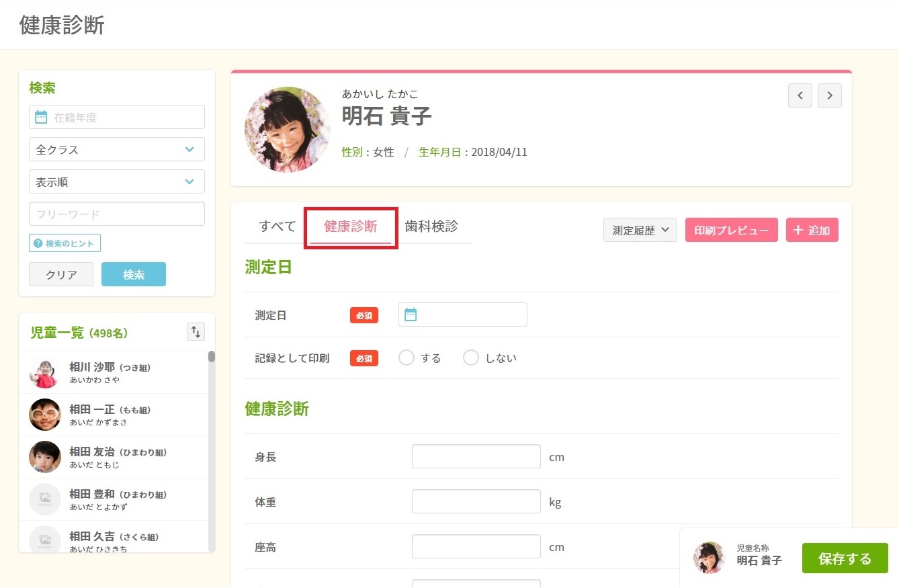This screenshot has width=899, height=588.
Task: Click 相田 友治 avatar in the list
Action: [45, 457]
